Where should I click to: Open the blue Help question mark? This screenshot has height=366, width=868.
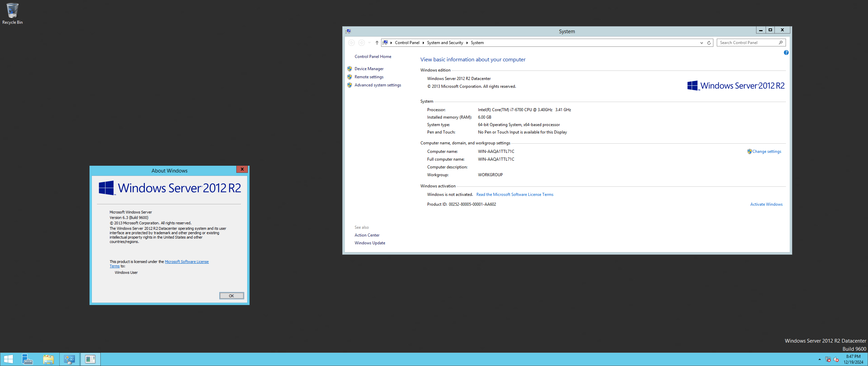[x=786, y=53]
